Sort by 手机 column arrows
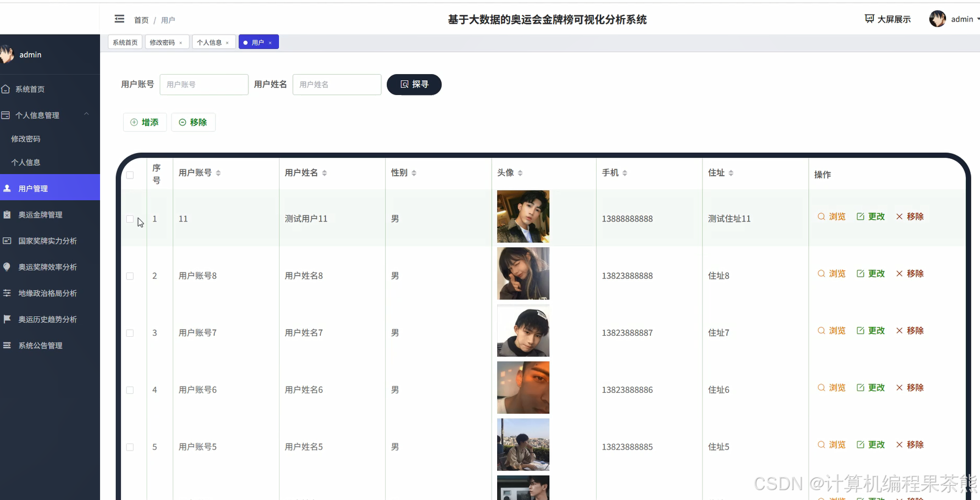Image resolution: width=980 pixels, height=500 pixels. coord(625,173)
